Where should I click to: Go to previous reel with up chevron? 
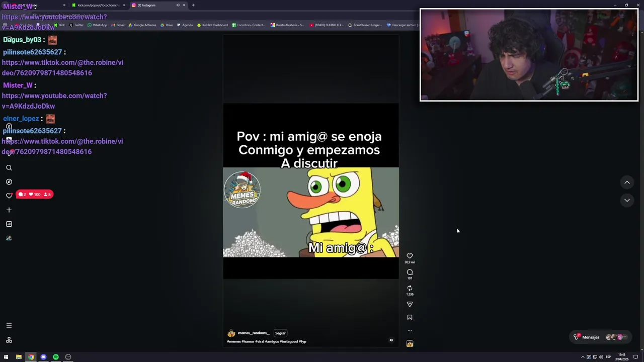click(x=627, y=182)
